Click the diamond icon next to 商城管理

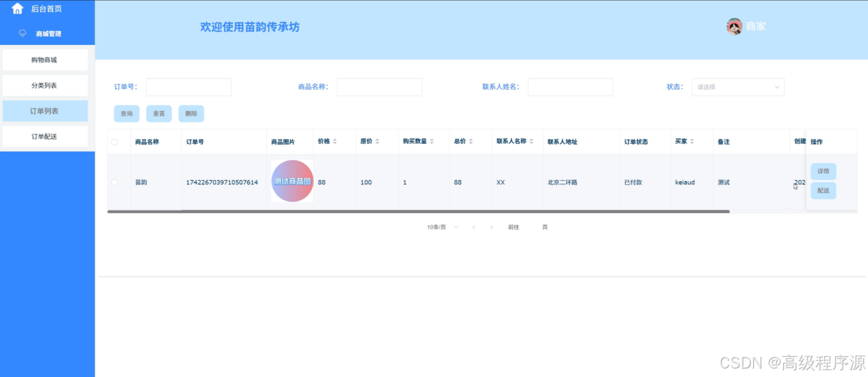point(22,33)
